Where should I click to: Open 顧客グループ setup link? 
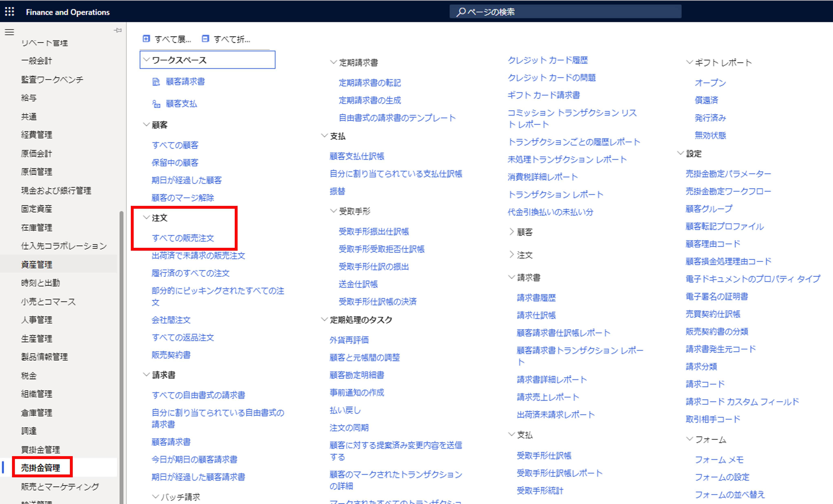pos(709,209)
